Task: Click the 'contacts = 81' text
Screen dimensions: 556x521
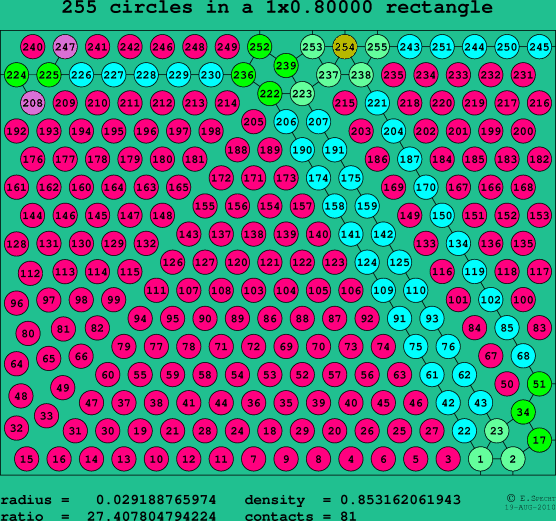Action: [x=300, y=515]
